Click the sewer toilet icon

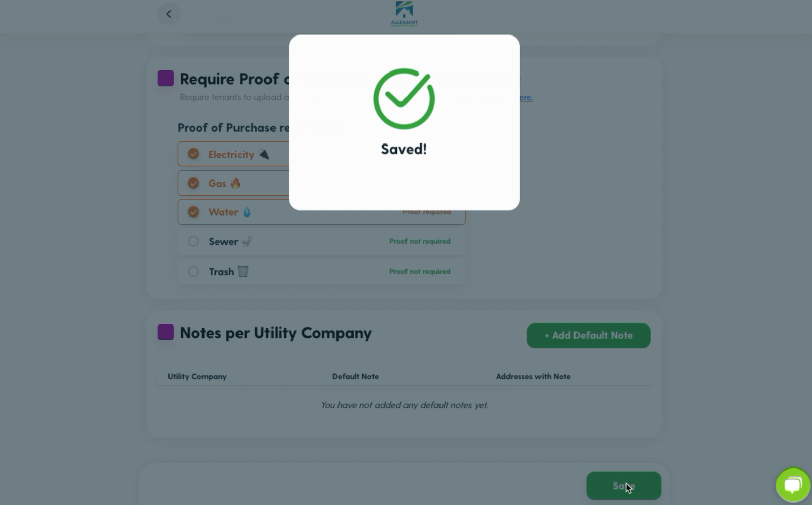[247, 242]
